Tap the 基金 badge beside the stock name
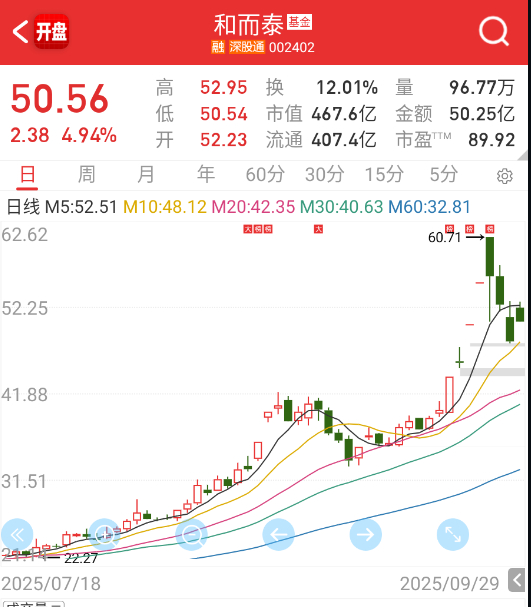This screenshot has height=607, width=531. click(x=299, y=22)
